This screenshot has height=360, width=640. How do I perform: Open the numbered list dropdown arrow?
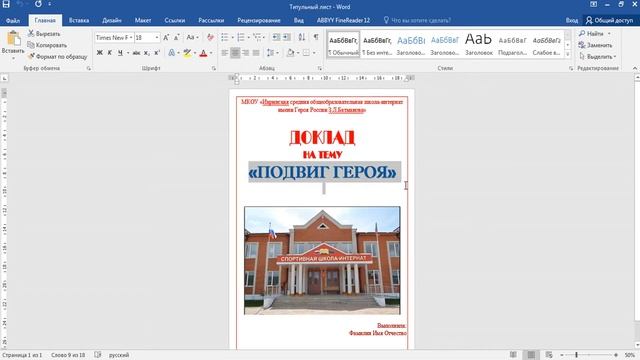[249, 38]
